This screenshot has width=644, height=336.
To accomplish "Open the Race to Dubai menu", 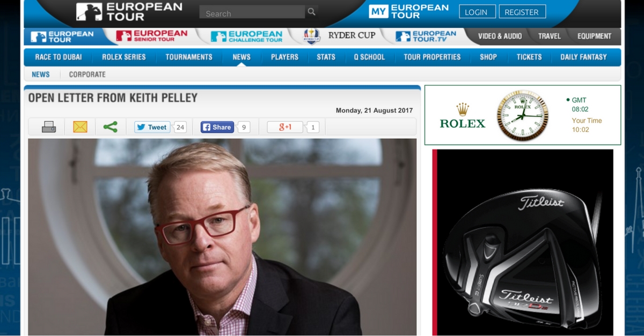I will coord(58,57).
